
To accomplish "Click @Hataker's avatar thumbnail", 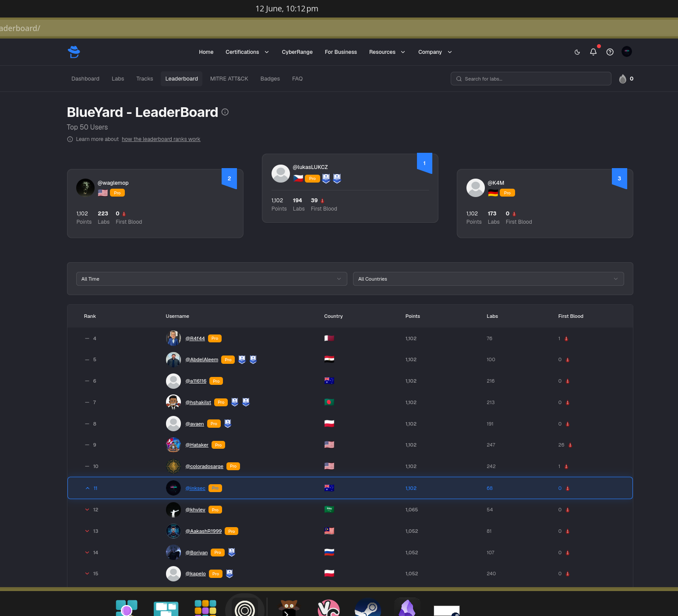I will coord(173,445).
